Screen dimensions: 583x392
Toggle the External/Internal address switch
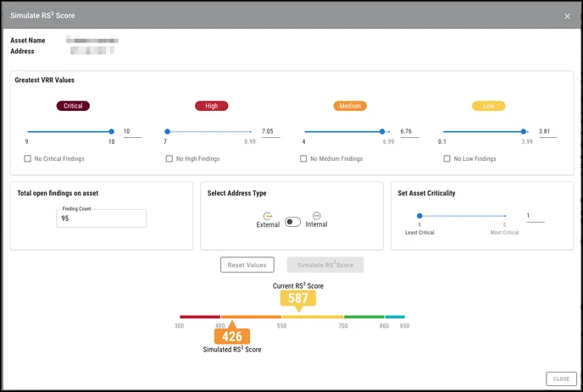pyautogui.click(x=292, y=222)
